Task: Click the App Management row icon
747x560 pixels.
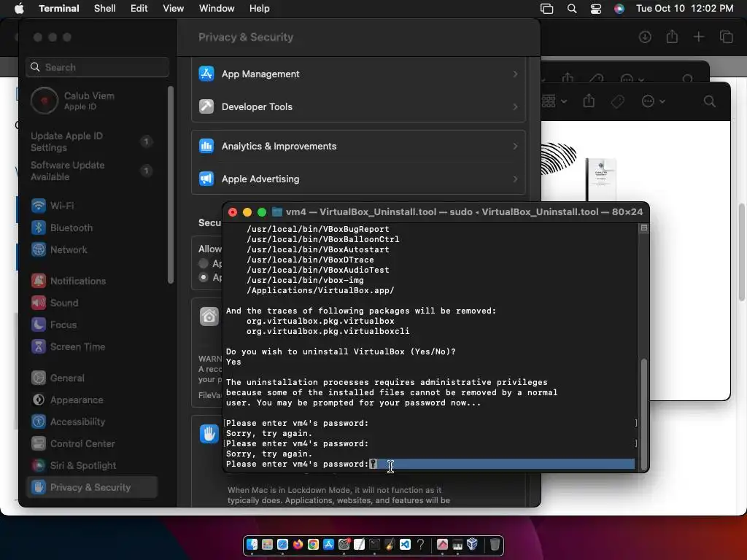Action: tap(206, 74)
